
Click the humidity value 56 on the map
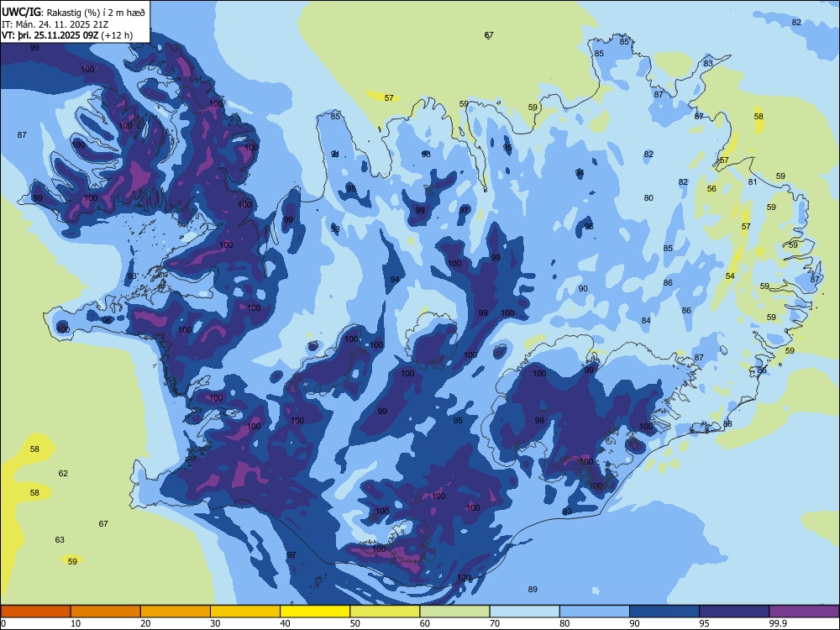(x=711, y=189)
